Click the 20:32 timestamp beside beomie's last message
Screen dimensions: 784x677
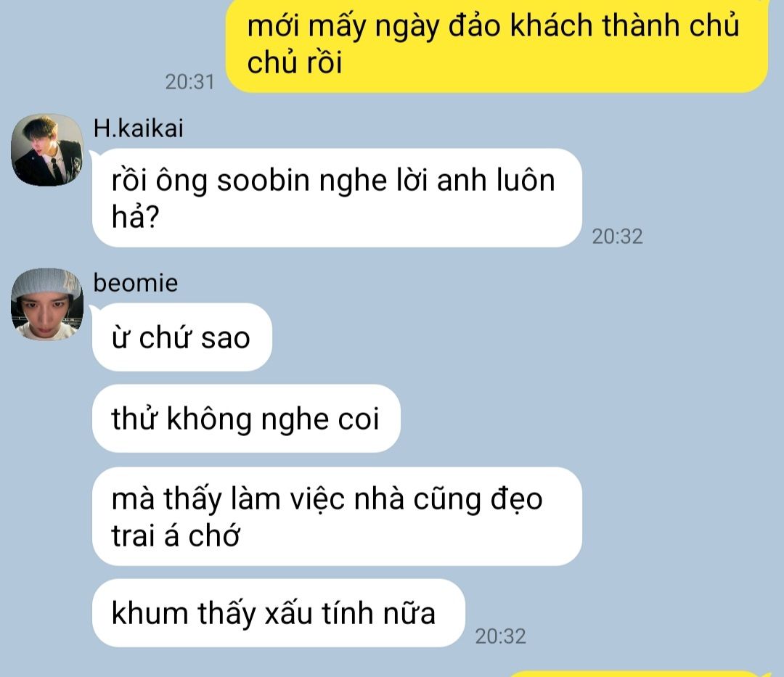click(x=500, y=636)
